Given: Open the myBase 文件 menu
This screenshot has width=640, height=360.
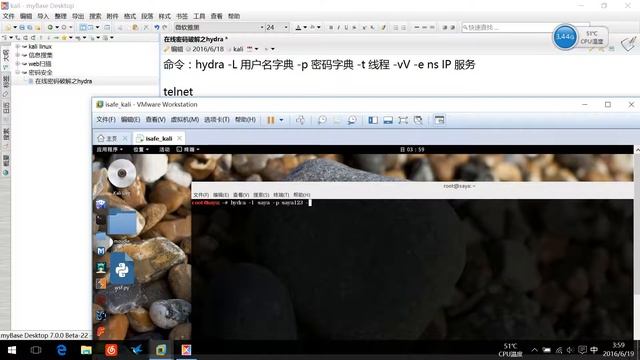Looking at the screenshot, I should click(9, 16).
